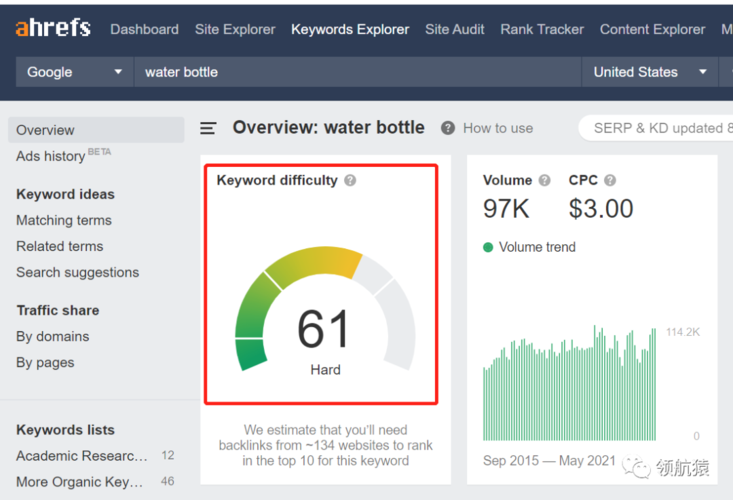Click the help icon beside How to use
Screen dimensions: 733x500
448,128
